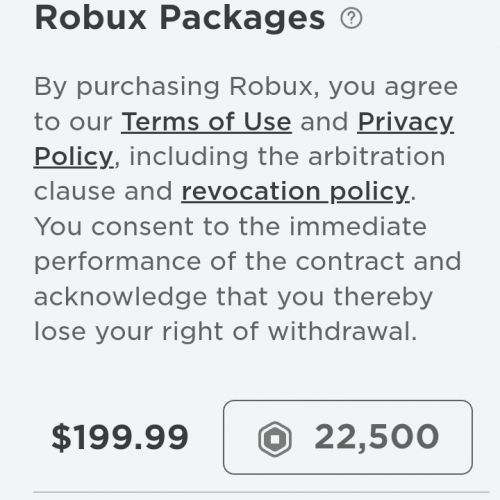The width and height of the screenshot is (500, 500).
Task: Click the underlined Policy word on the third line
Action: 74,157
